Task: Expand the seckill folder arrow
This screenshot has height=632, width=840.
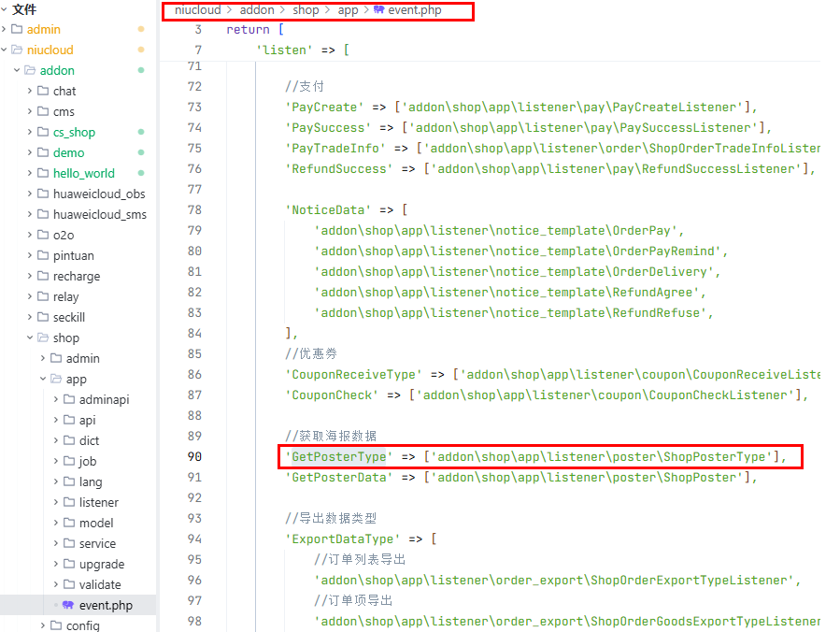Action: pos(30,318)
